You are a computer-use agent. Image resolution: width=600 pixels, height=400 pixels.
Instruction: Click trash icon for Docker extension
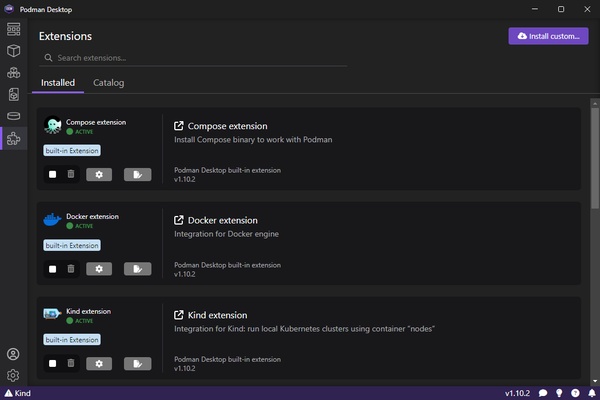(x=71, y=269)
